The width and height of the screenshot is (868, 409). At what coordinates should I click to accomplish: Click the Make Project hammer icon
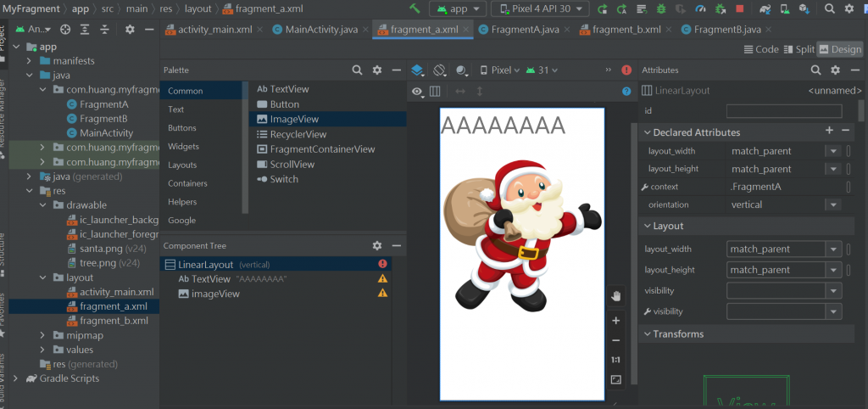coord(415,8)
